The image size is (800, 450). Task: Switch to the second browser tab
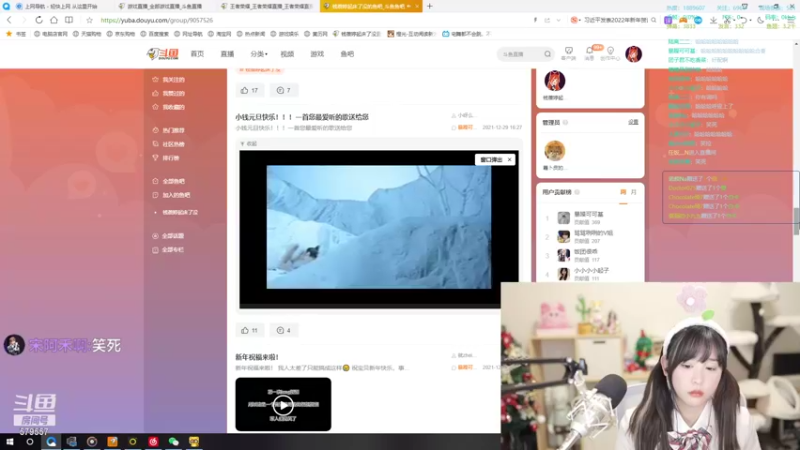(164, 6)
